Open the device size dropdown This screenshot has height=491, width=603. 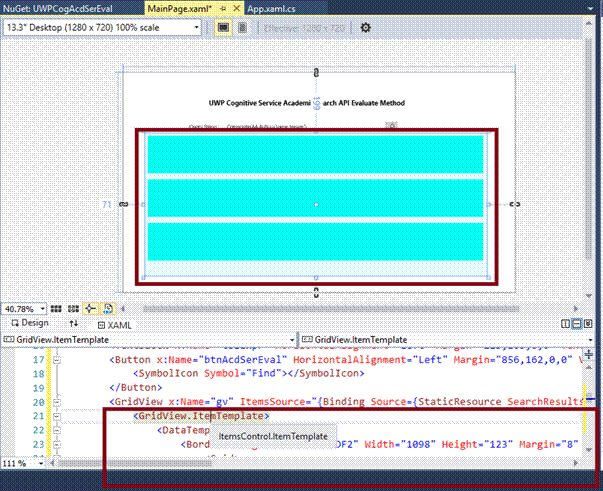click(x=196, y=27)
